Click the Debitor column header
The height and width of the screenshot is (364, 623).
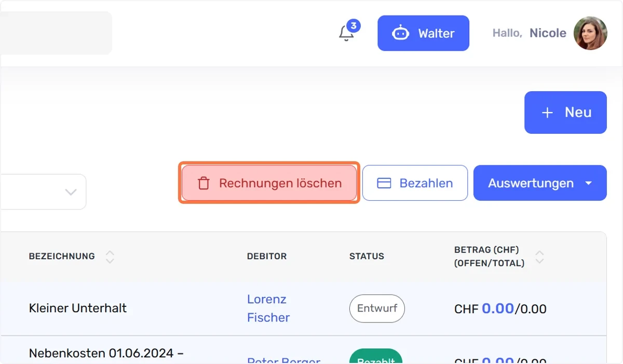pos(266,256)
